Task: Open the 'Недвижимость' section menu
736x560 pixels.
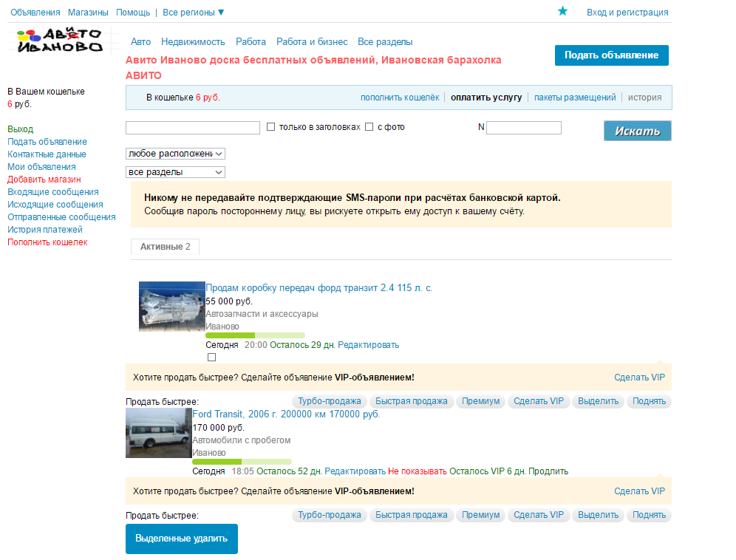Action: point(193,42)
